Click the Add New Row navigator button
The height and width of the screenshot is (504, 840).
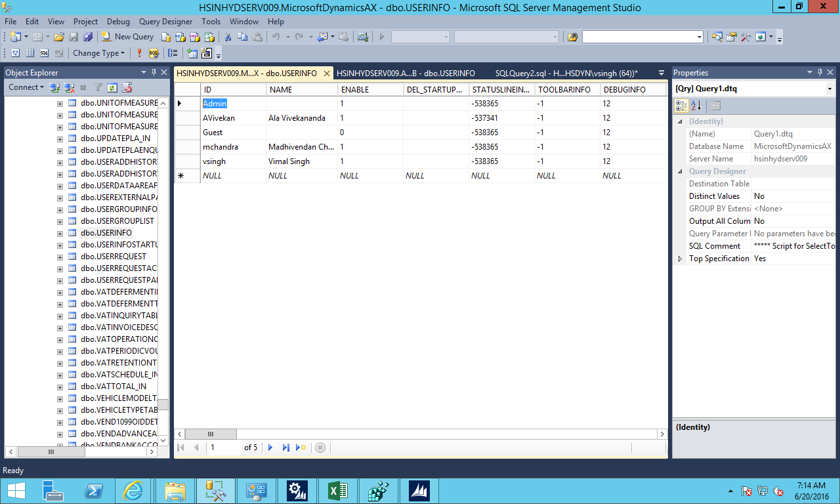301,447
